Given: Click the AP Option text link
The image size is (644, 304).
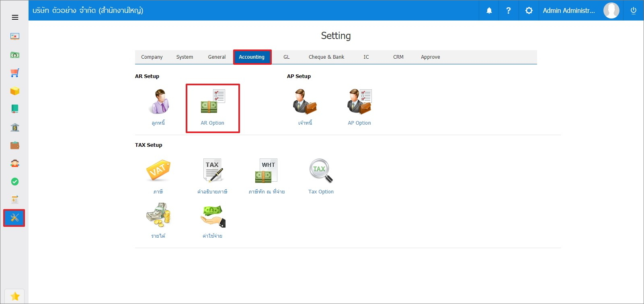Looking at the screenshot, I should [359, 123].
